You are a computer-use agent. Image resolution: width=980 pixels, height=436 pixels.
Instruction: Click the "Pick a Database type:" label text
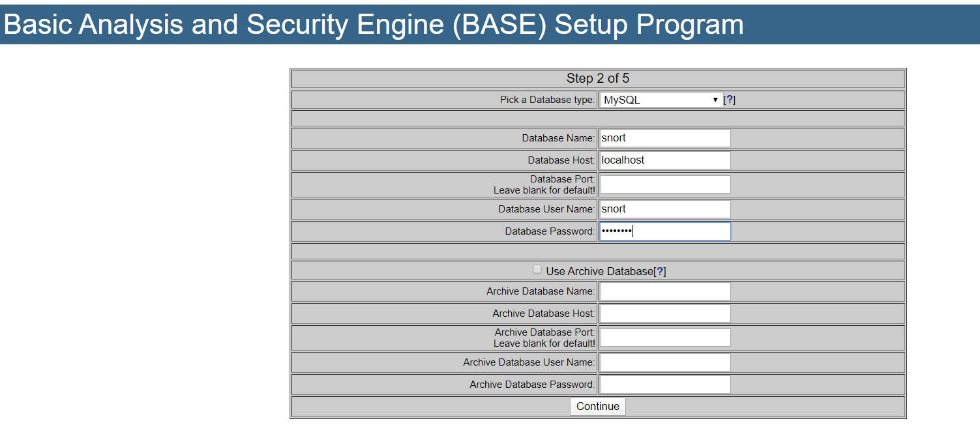tap(547, 100)
